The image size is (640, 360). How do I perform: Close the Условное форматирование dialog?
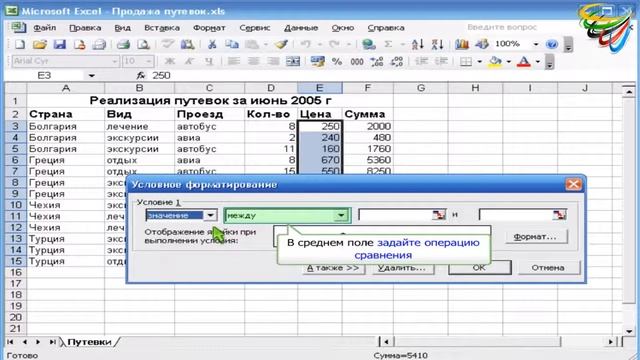click(573, 184)
